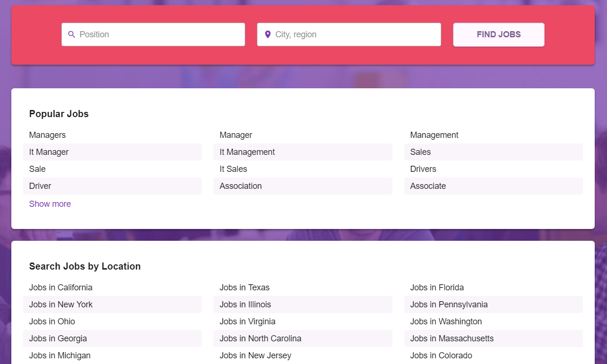Open the Drivers popular jobs link
This screenshot has height=364, width=607.
(423, 169)
